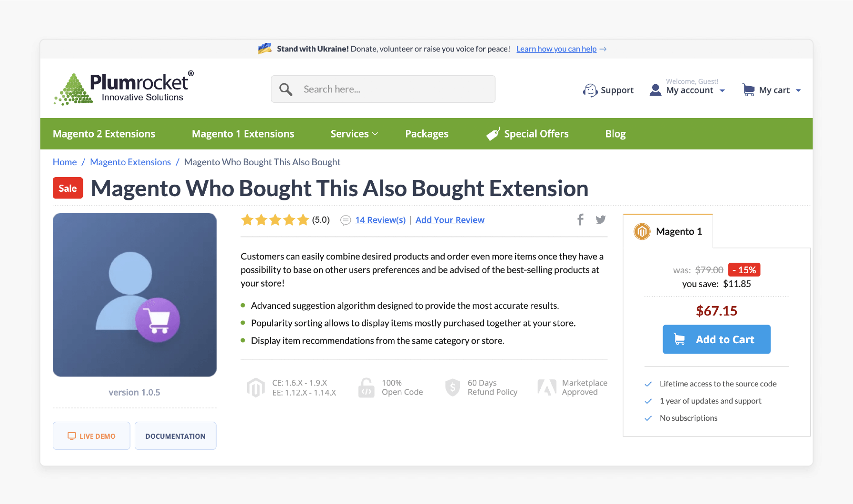
Task: Click the 100% Open Code text
Action: [402, 387]
